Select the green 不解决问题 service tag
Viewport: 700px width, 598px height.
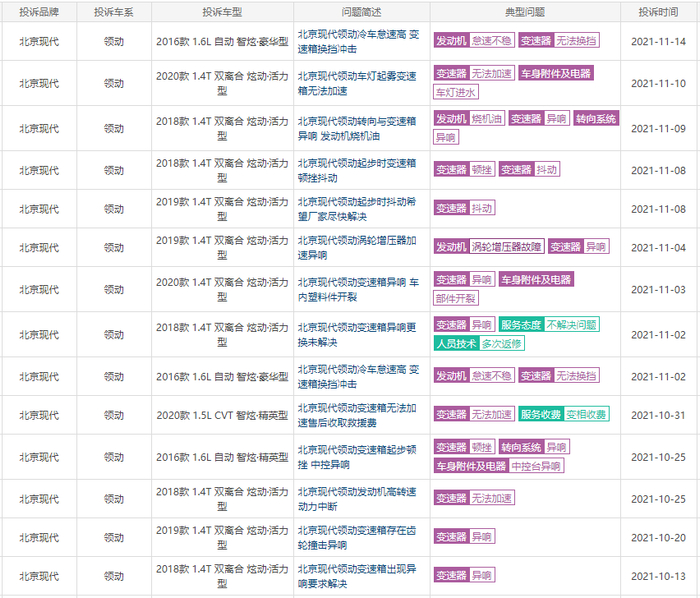[573, 325]
